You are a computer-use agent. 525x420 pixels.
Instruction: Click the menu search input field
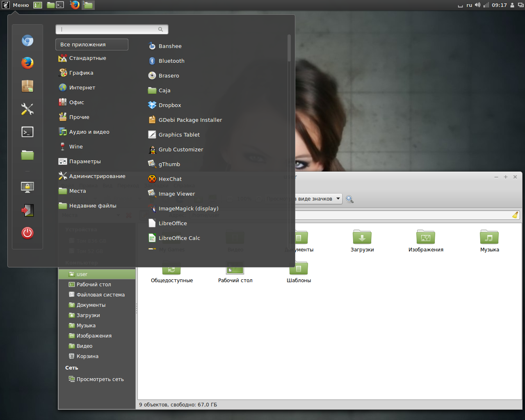point(112,29)
